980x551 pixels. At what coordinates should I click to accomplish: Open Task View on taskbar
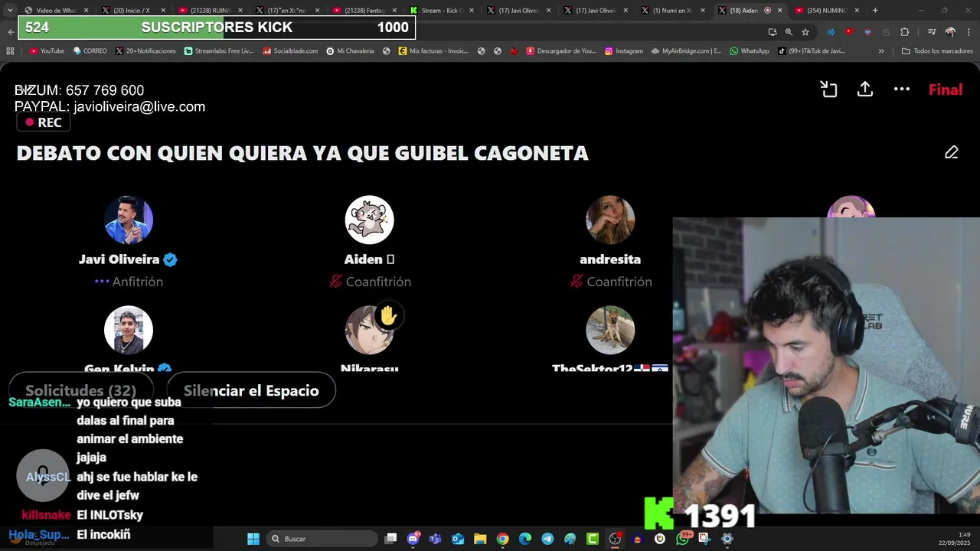390,539
